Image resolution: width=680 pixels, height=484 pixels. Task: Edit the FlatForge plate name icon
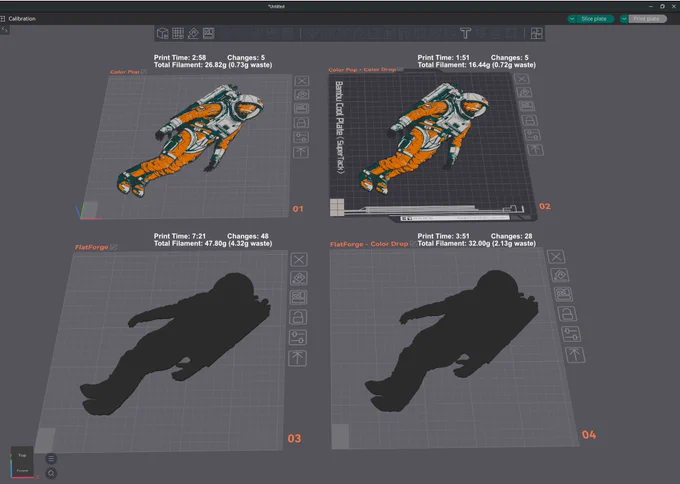tap(114, 247)
